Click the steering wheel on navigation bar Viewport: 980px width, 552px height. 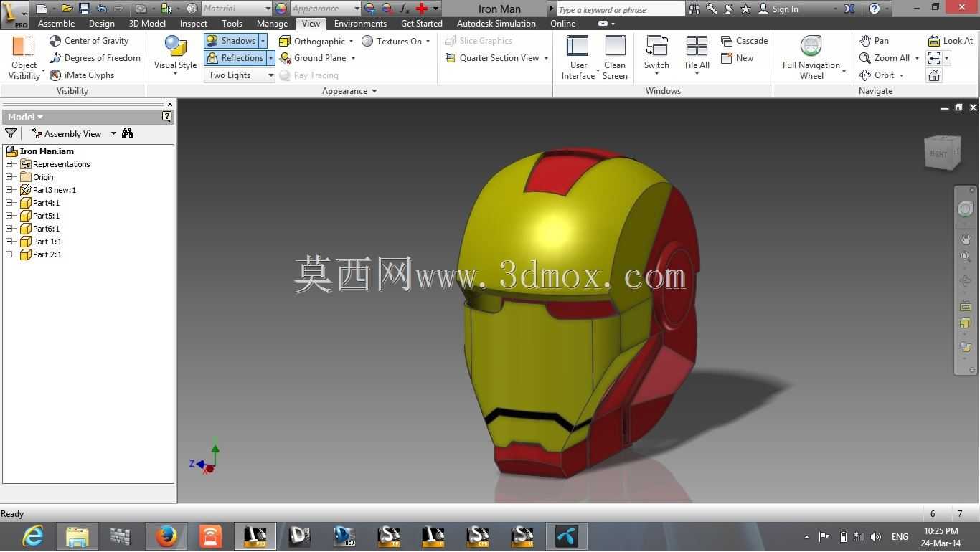(966, 209)
